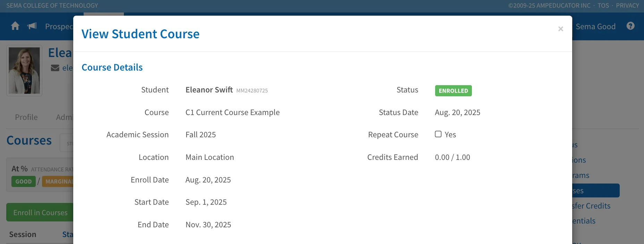This screenshot has height=244, width=644.
Task: Go to the home page icon
Action: coord(15,26)
